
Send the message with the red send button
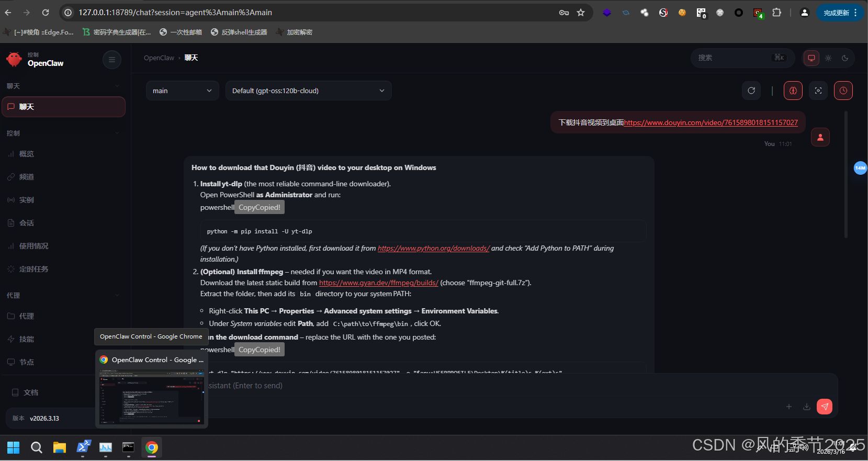pyautogui.click(x=825, y=407)
